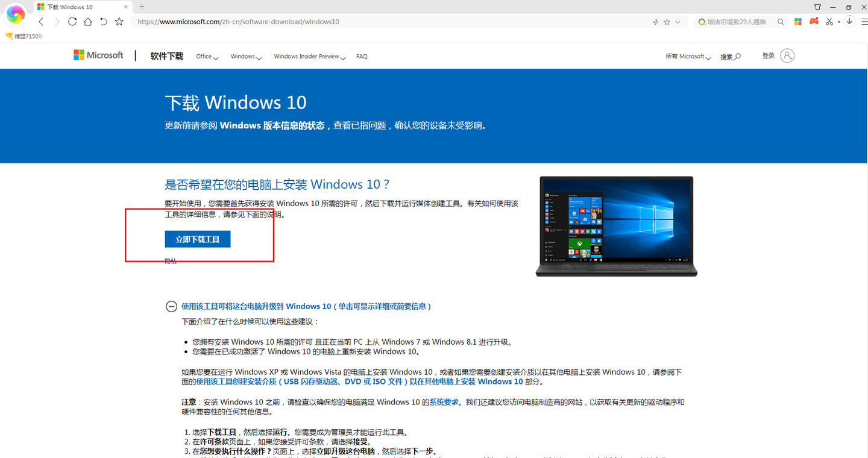
Task: Click the user account avatar icon
Action: point(787,56)
